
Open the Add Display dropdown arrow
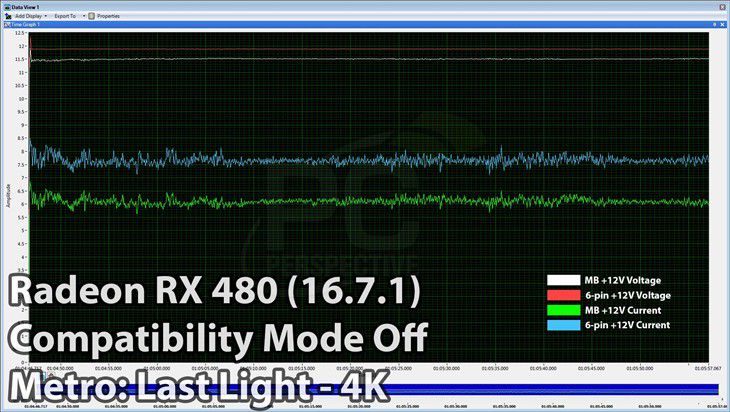click(46, 16)
